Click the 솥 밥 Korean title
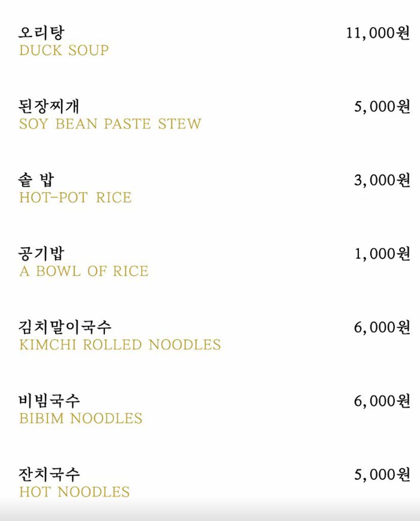 point(36,180)
